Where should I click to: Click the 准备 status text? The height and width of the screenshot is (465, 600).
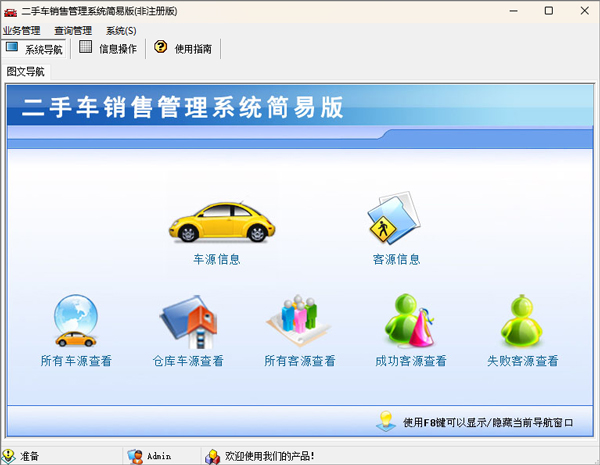[x=29, y=456]
